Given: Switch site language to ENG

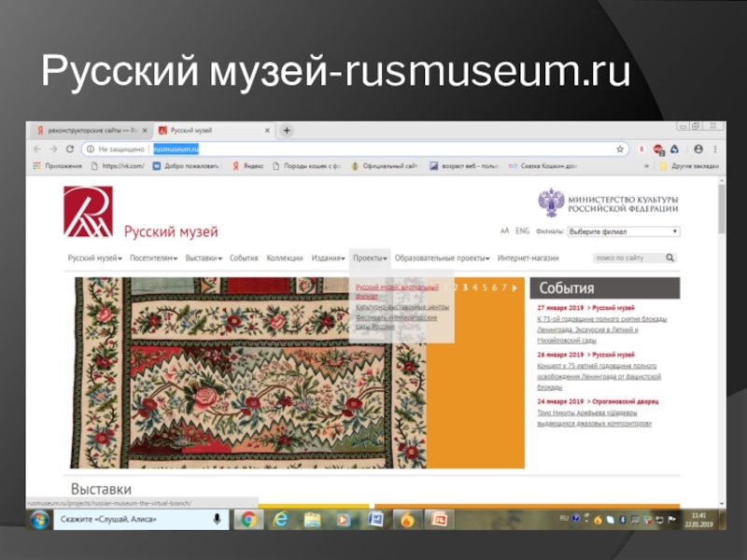Looking at the screenshot, I should point(522,231).
